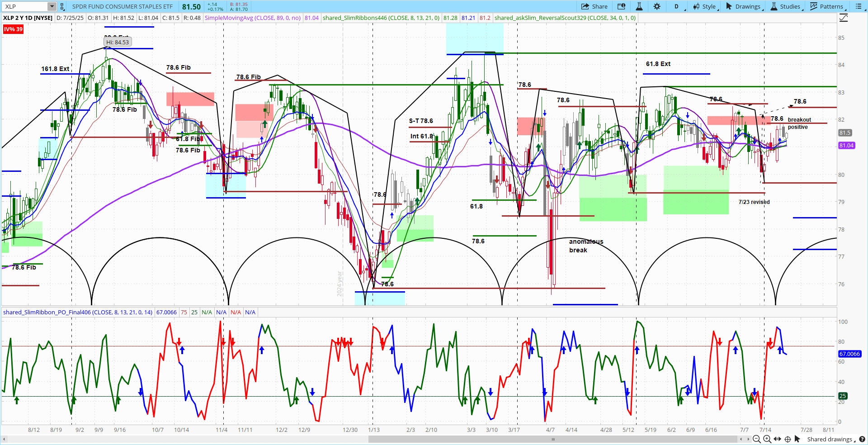Screen dimensions: 868x445
Task: Open the Drawings menu
Action: click(744, 6)
